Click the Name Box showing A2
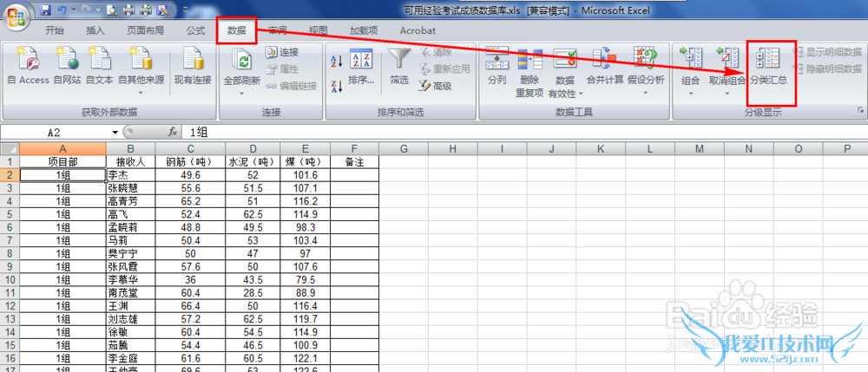Viewport: 868px width, 372px height. [x=54, y=133]
